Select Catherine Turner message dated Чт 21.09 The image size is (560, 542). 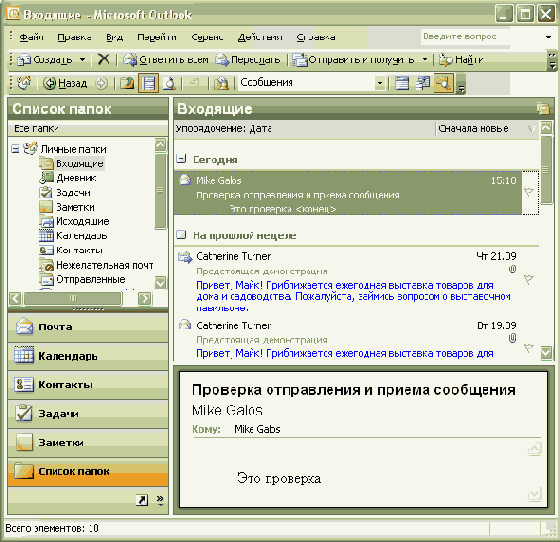click(x=348, y=280)
